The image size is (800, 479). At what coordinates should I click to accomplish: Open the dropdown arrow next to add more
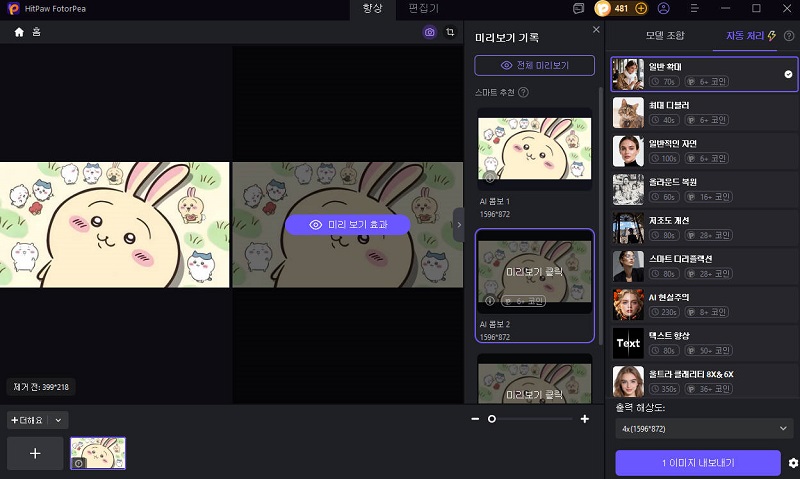pyautogui.click(x=58, y=420)
